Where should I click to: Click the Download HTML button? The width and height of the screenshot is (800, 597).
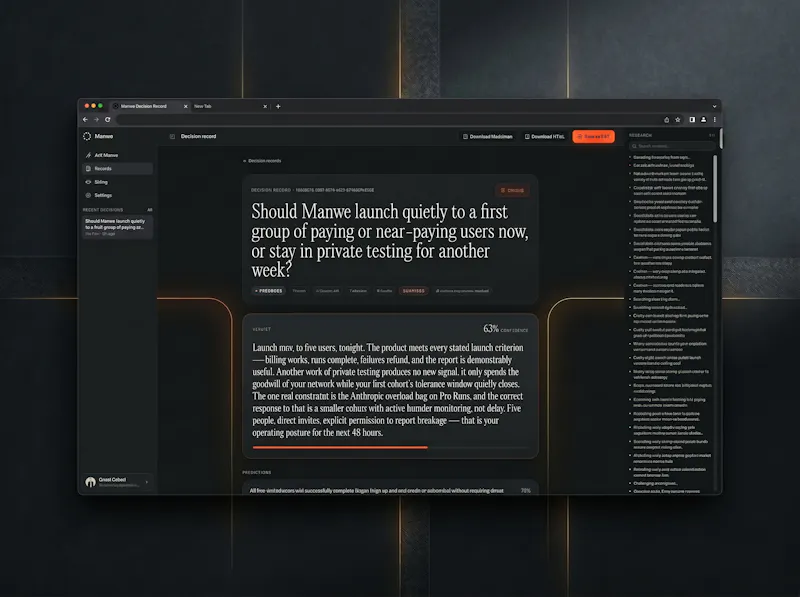(x=545, y=136)
